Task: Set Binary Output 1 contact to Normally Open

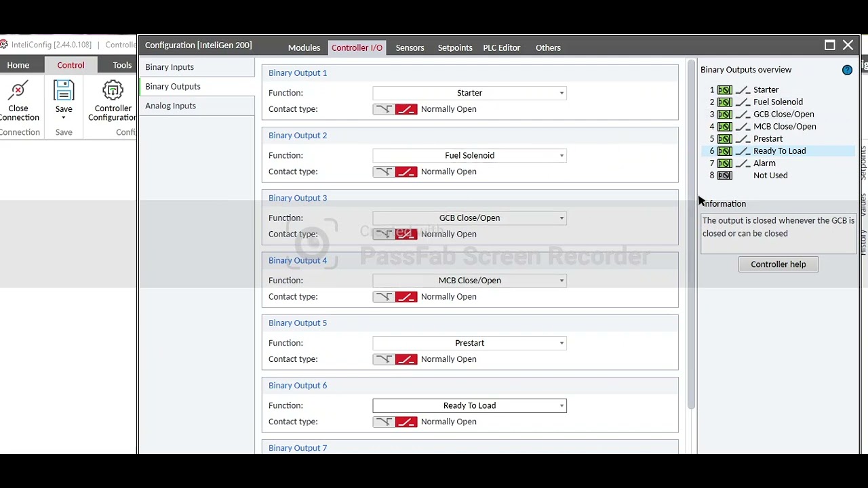Action: coord(406,109)
